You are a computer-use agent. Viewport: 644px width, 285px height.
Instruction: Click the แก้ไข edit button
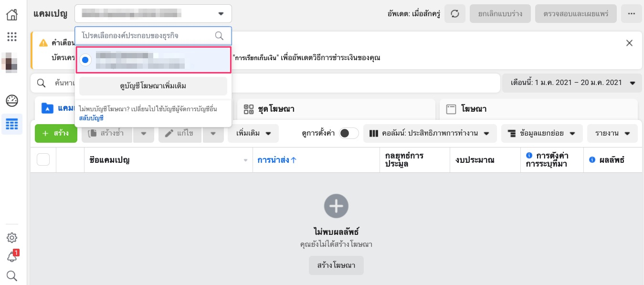click(180, 133)
